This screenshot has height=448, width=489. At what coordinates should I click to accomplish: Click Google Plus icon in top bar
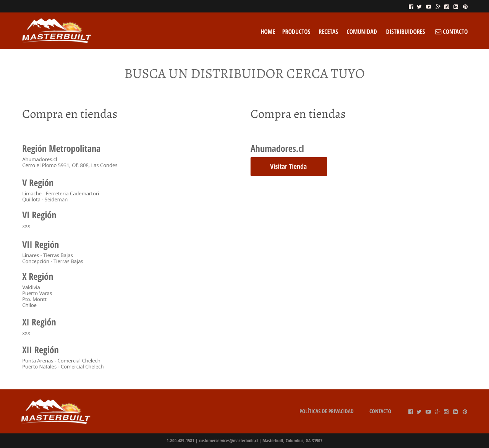tap(437, 6)
